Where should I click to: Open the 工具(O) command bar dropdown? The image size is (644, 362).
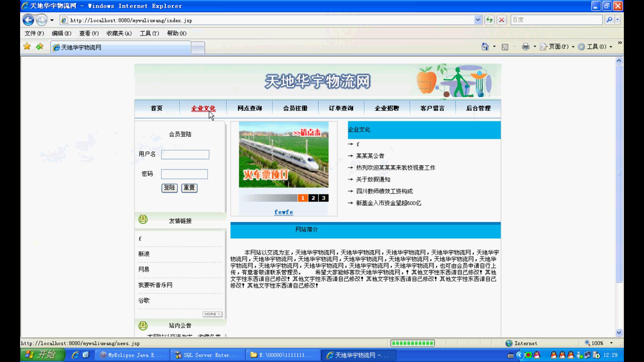[x=595, y=47]
